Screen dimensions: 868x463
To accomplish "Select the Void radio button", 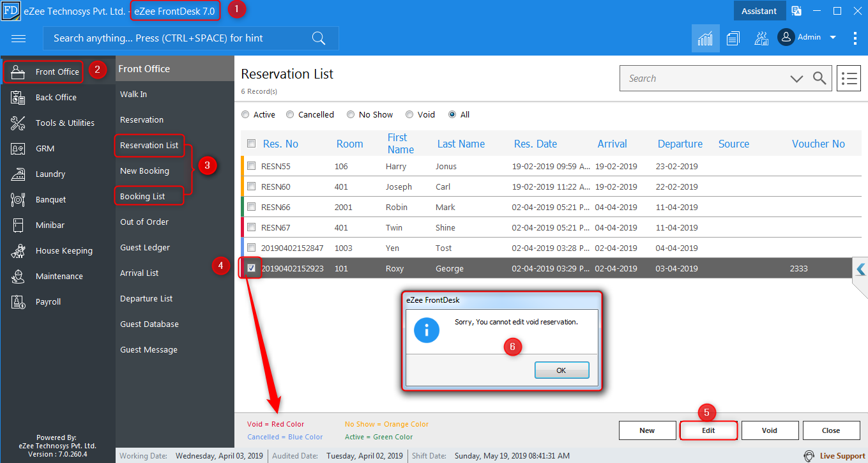I will coord(409,115).
